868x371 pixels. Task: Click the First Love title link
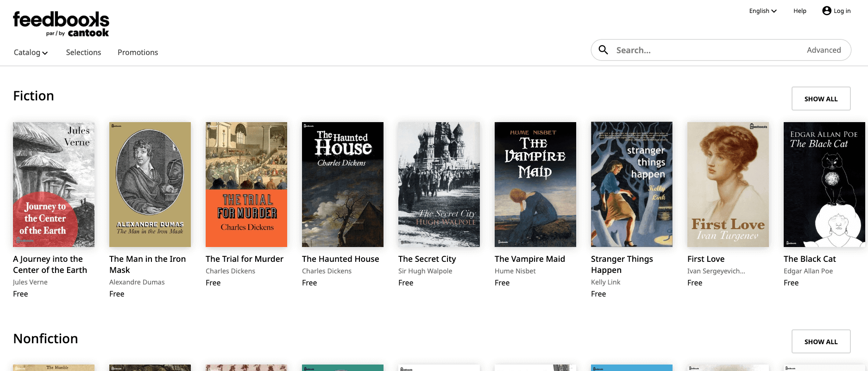click(706, 259)
